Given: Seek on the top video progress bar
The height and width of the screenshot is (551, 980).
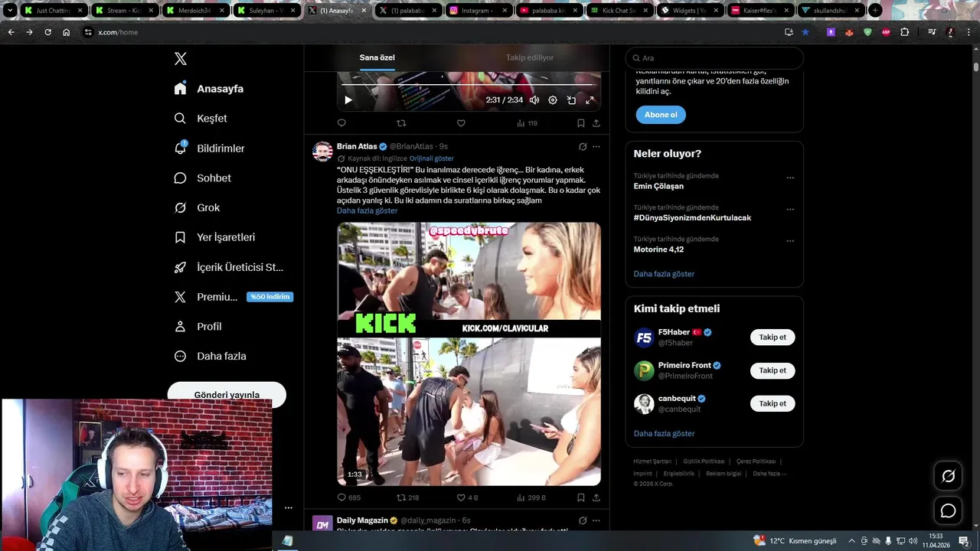Looking at the screenshot, I should (x=469, y=85).
